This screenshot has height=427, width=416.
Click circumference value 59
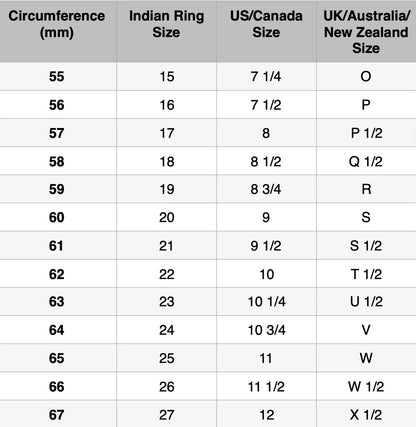56,189
